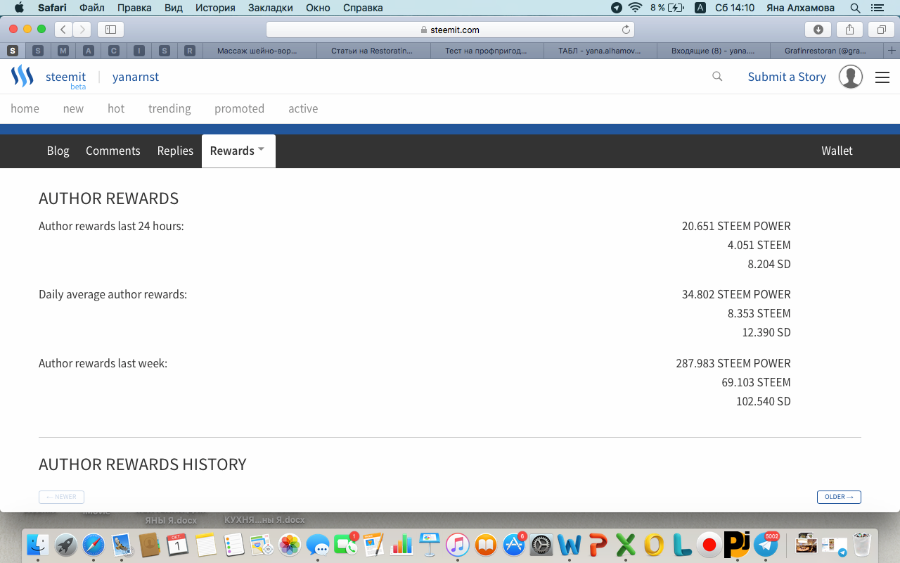Open the Вид menu
This screenshot has width=900, height=563.
(173, 7)
